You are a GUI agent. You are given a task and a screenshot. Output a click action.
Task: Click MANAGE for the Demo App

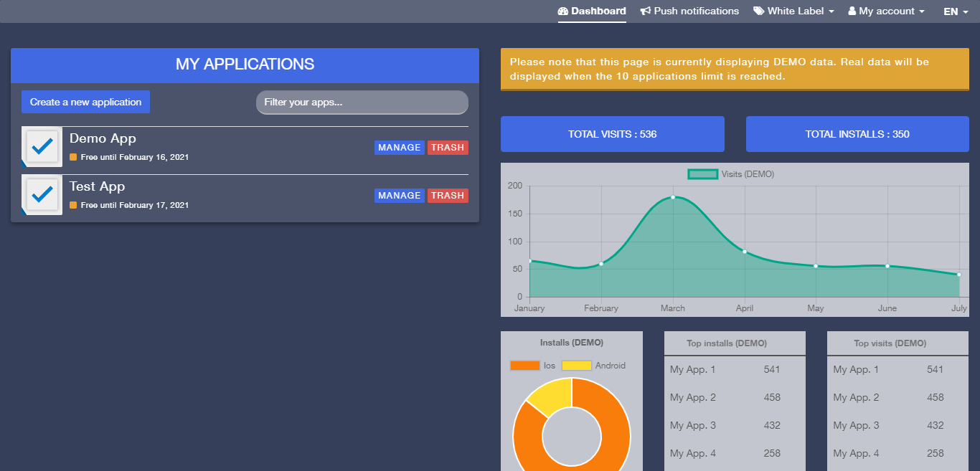(x=400, y=148)
